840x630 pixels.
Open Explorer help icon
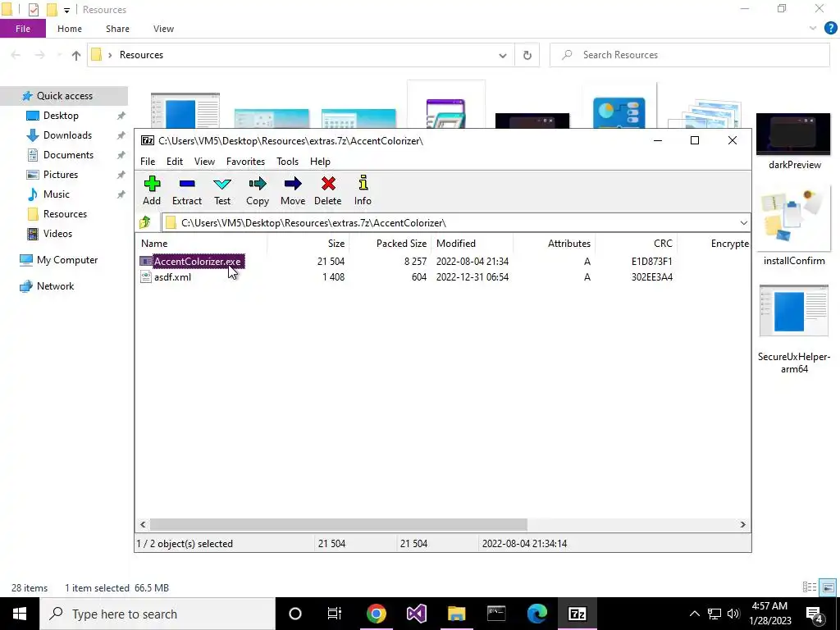[x=830, y=29]
